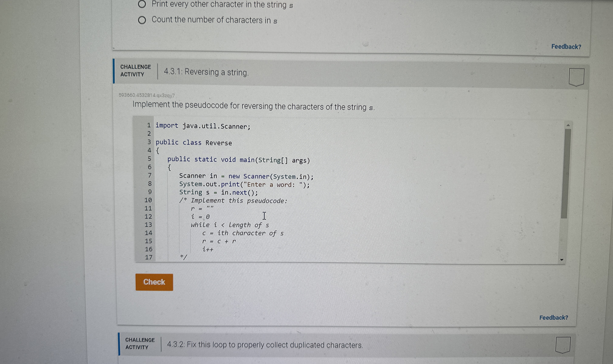Click the 'r = c + r' pseudocode line
613x364 pixels.
[x=219, y=241]
